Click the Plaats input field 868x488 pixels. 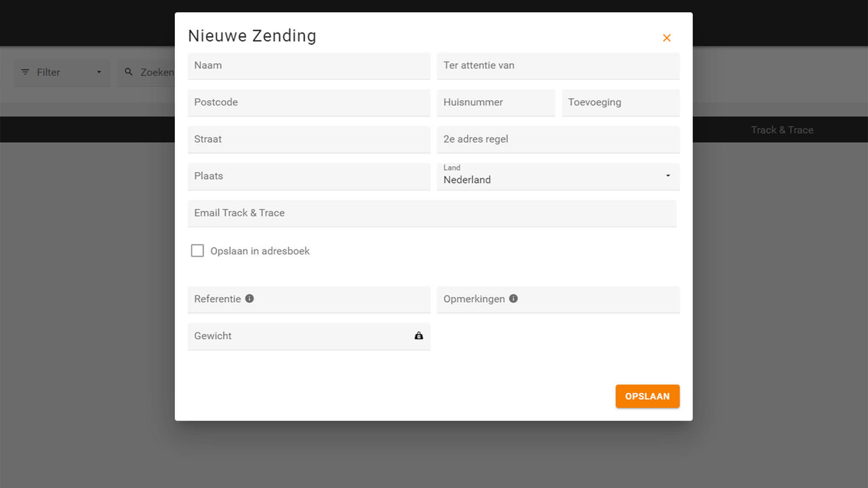tap(309, 176)
